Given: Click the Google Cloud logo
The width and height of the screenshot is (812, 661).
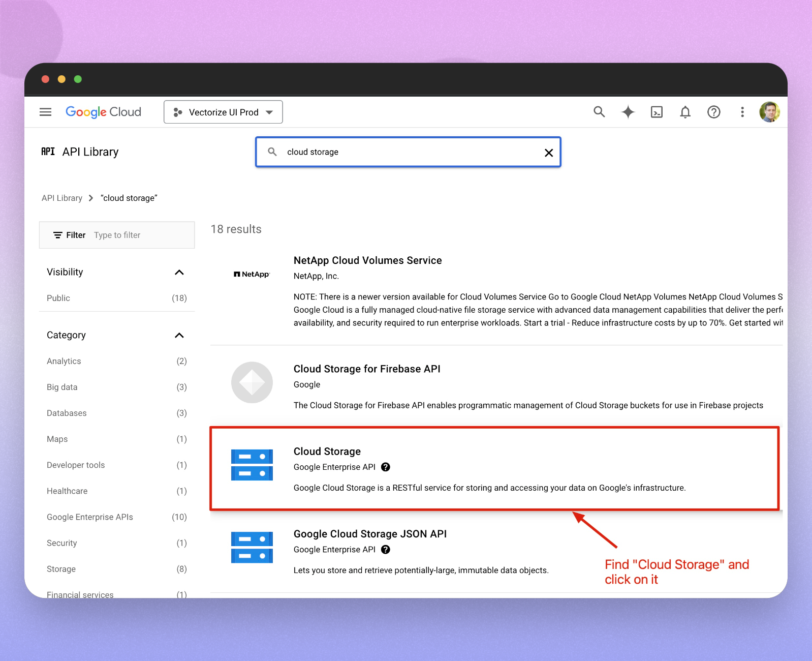Looking at the screenshot, I should click(103, 112).
